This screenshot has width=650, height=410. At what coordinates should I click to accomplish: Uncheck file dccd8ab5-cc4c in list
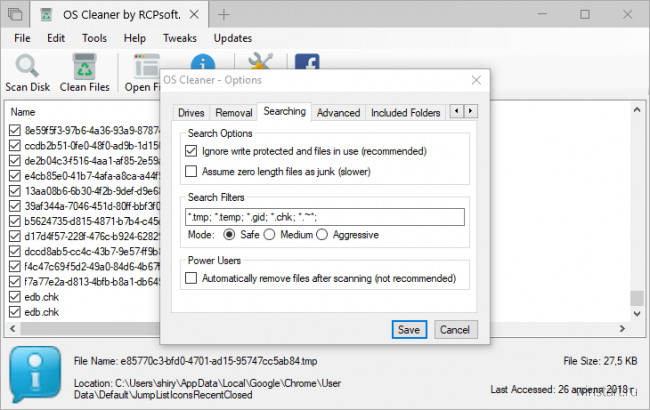tap(15, 251)
